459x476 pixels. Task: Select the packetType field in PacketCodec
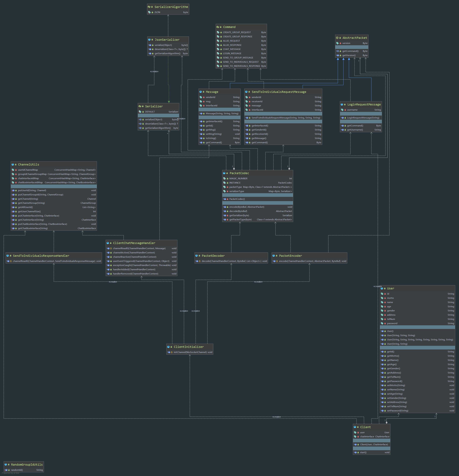pos(258,187)
